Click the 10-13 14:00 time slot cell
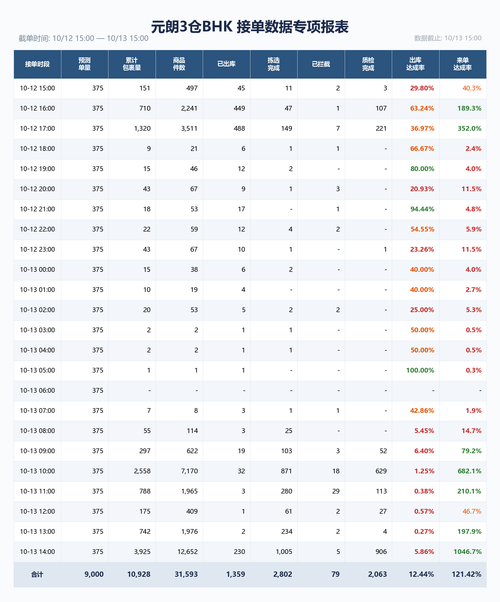 [37, 552]
